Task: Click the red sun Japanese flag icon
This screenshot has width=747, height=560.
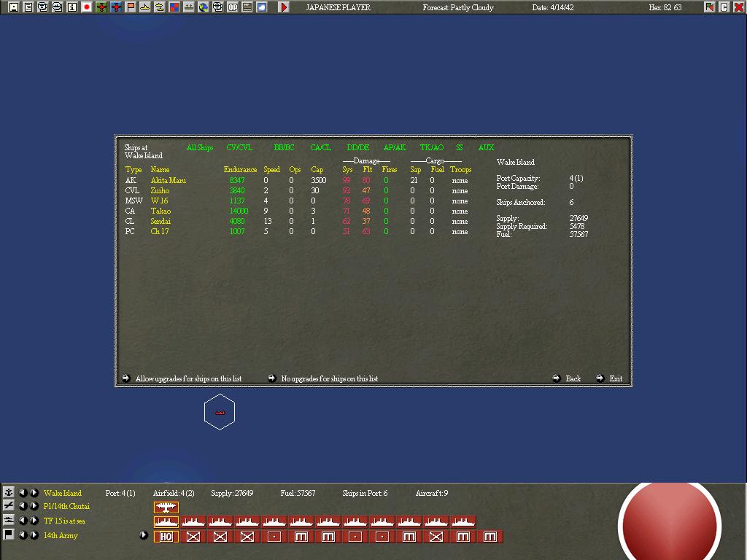Action: [x=87, y=7]
